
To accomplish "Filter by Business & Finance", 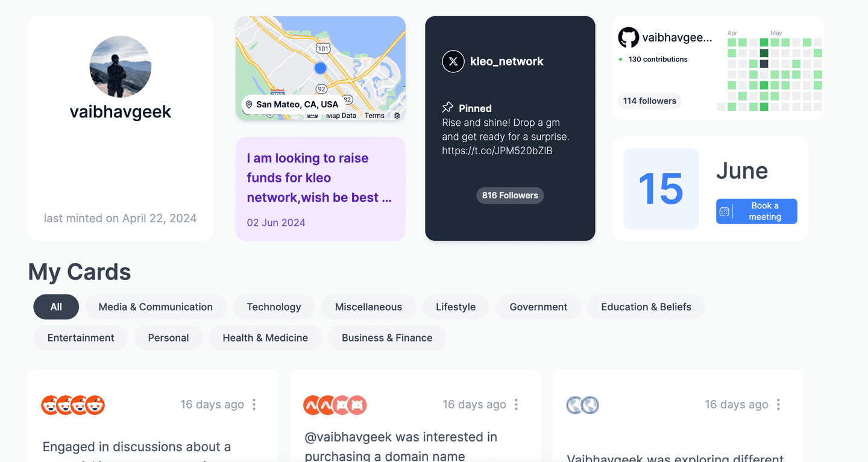I will click(x=387, y=338).
